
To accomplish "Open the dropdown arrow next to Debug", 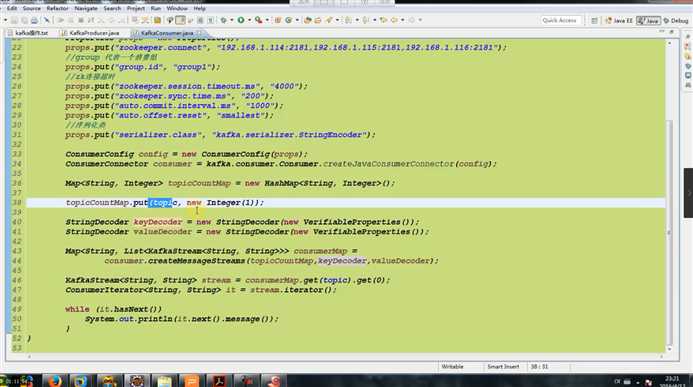I will (232, 20).
